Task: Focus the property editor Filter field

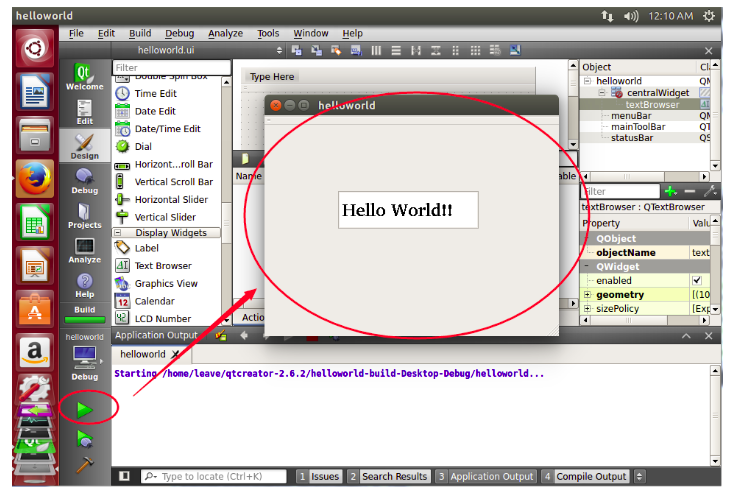Action: click(x=621, y=191)
